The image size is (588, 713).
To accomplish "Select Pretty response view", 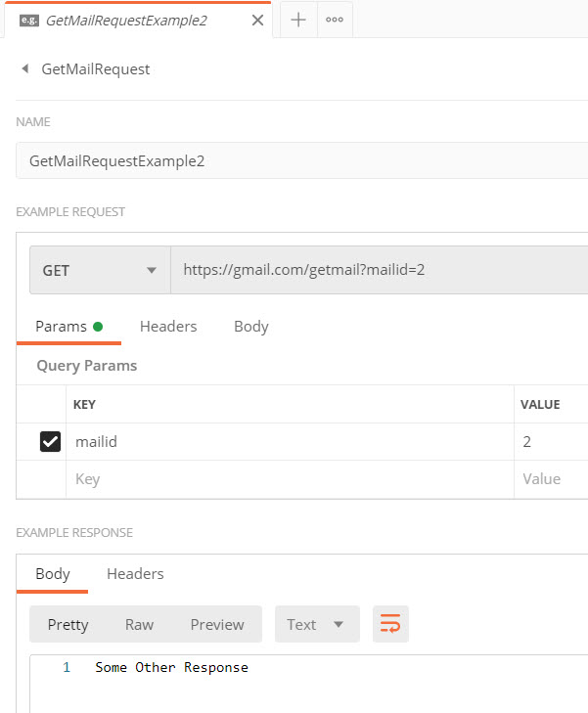I will tap(68, 624).
